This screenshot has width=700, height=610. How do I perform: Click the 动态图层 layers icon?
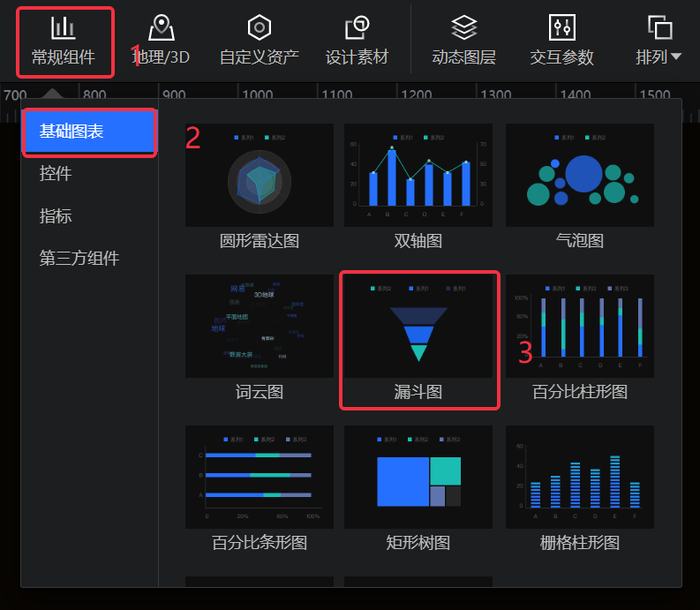(463, 28)
